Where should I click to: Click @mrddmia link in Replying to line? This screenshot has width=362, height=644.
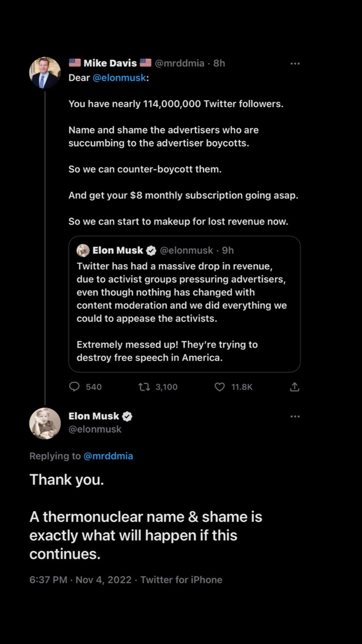pyautogui.click(x=108, y=456)
